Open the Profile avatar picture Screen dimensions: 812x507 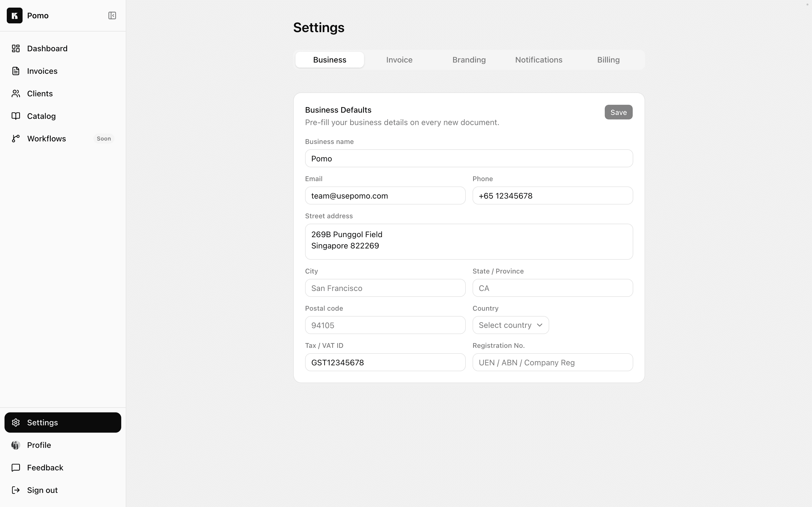16,445
